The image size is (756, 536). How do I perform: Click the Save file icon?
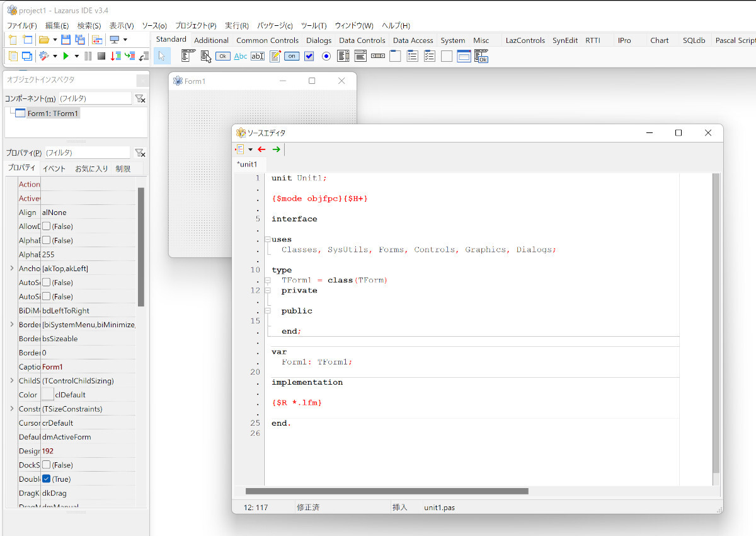click(66, 40)
